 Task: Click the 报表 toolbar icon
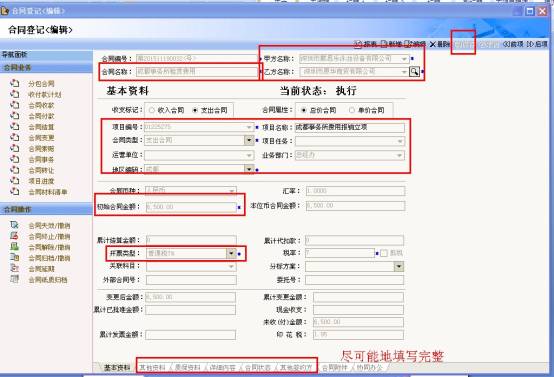pyautogui.click(x=358, y=44)
